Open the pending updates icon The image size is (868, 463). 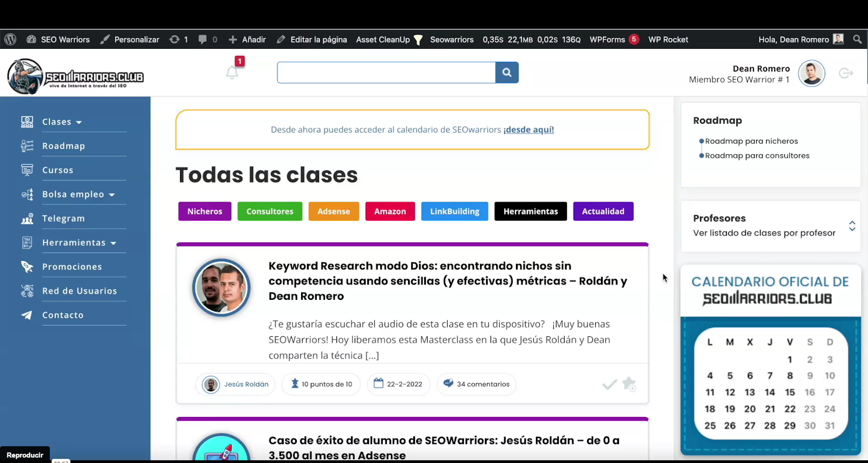click(178, 40)
